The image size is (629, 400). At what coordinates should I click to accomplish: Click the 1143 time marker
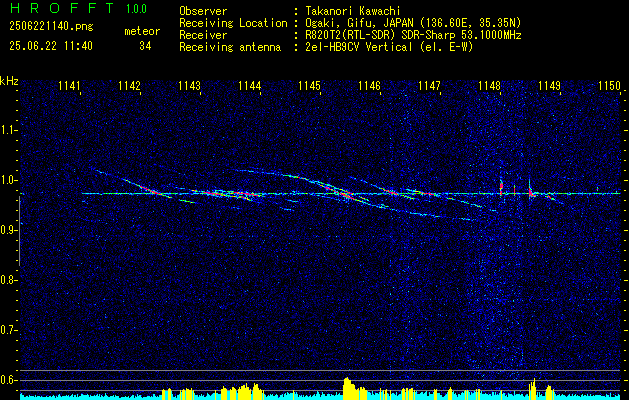coord(189,86)
